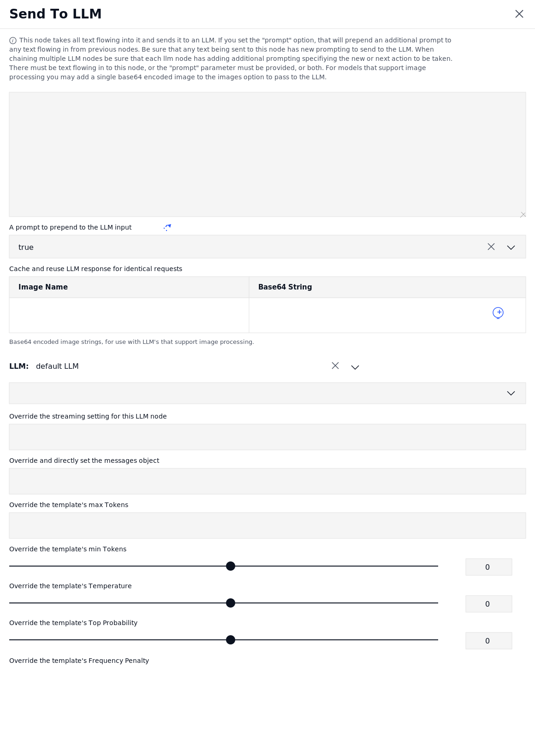Click "Override the template's Temperature" label

coord(71,586)
